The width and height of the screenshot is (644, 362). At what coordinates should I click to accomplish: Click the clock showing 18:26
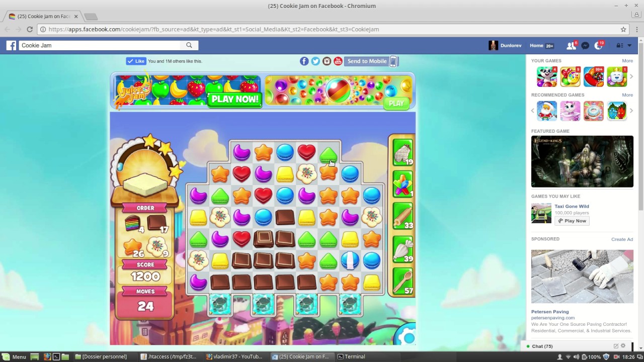tap(628, 357)
